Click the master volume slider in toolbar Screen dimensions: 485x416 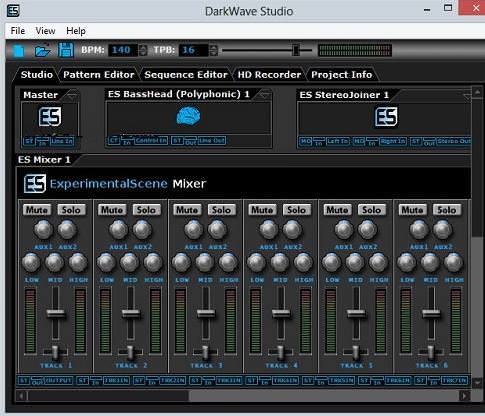point(296,50)
